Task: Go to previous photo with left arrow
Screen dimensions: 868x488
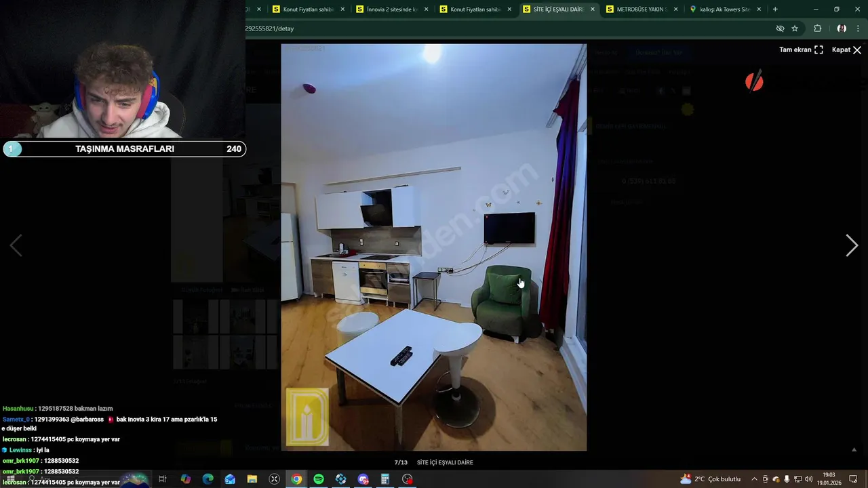Action: [16, 245]
